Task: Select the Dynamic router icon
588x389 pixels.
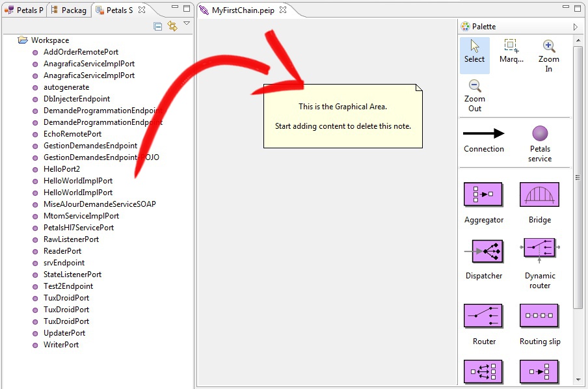Action: [x=539, y=250]
